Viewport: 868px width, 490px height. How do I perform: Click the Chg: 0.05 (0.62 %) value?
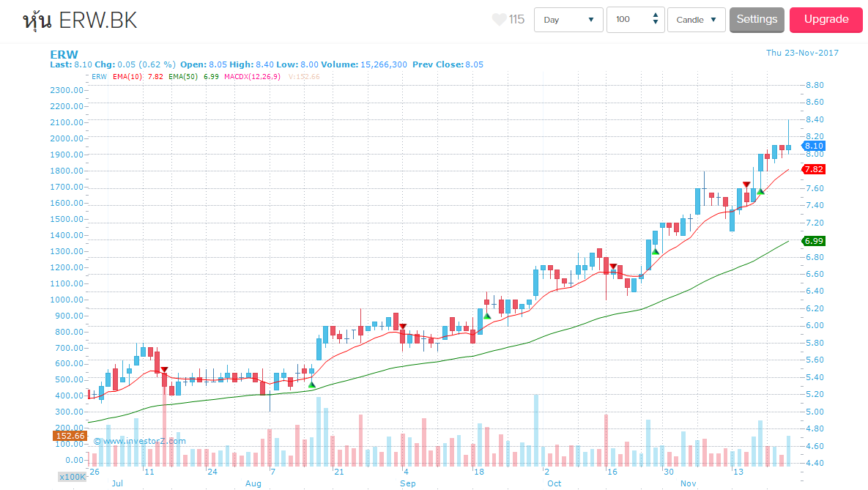point(135,64)
